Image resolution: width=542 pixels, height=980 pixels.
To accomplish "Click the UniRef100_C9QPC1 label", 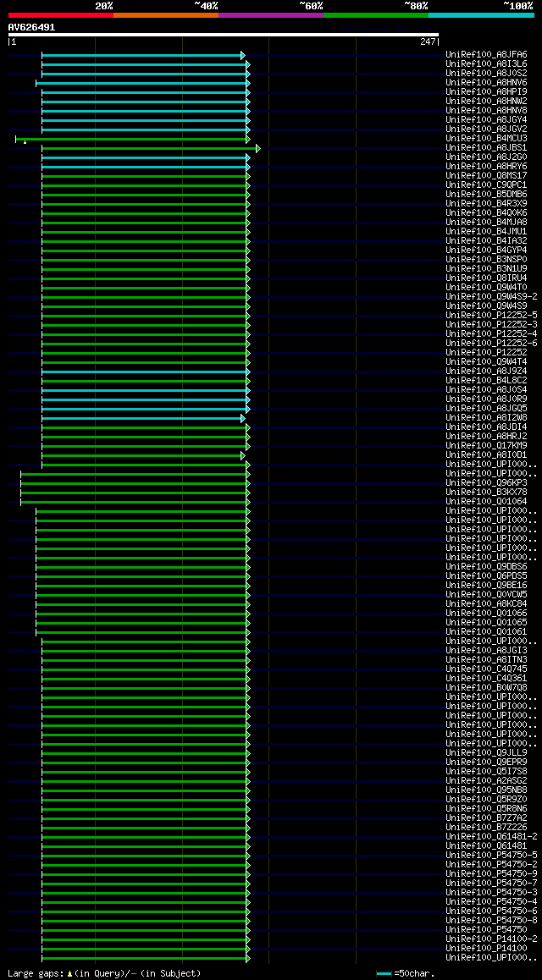I will pos(486,185).
